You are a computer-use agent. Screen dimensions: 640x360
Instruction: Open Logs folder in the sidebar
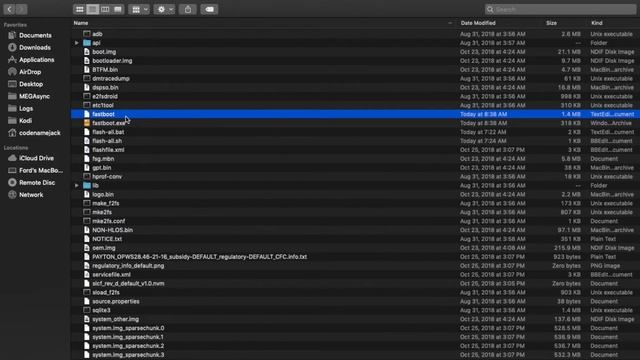[x=20, y=109]
